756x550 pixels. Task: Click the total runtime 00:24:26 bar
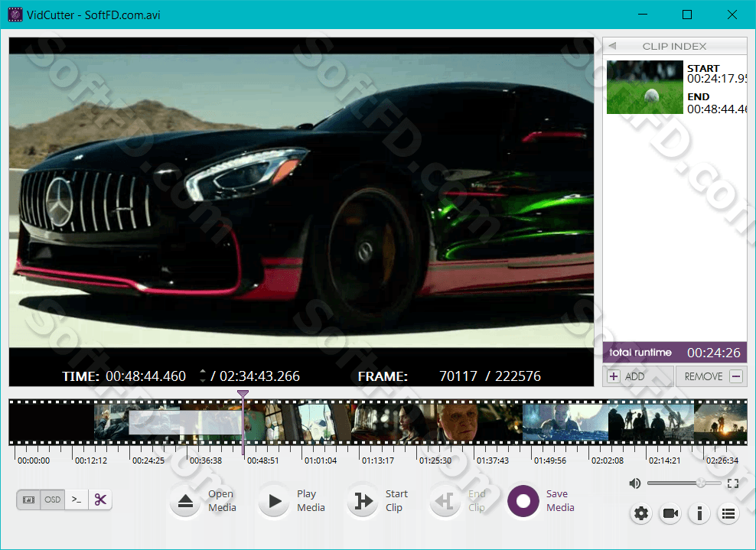click(x=675, y=353)
